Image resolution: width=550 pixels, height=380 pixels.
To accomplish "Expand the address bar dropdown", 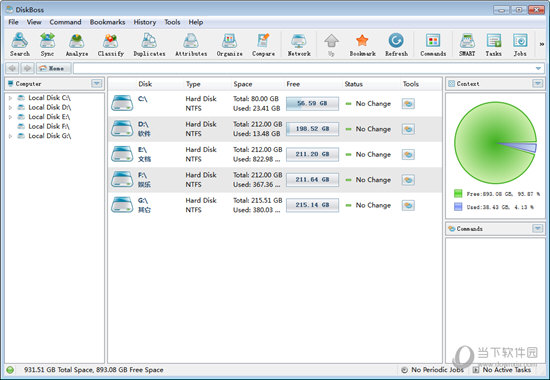I will click(538, 68).
